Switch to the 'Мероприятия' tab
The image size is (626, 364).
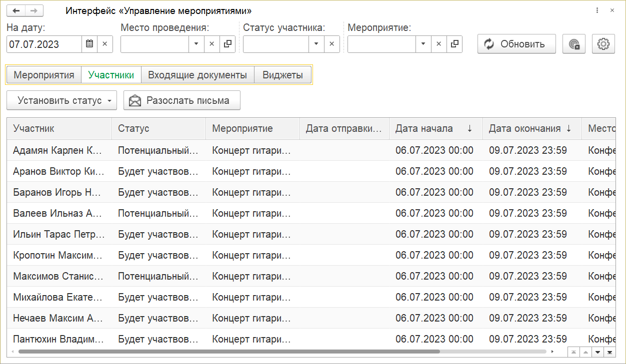pos(43,75)
